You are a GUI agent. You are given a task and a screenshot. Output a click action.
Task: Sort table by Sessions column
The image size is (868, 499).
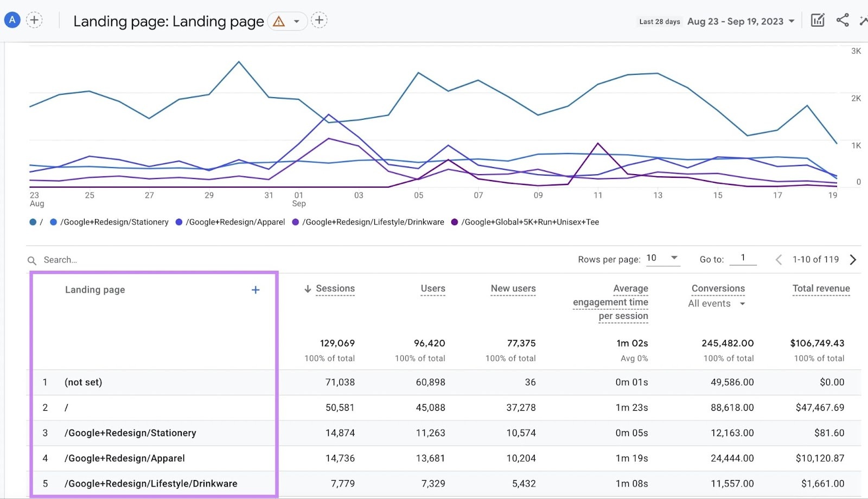[x=335, y=289]
